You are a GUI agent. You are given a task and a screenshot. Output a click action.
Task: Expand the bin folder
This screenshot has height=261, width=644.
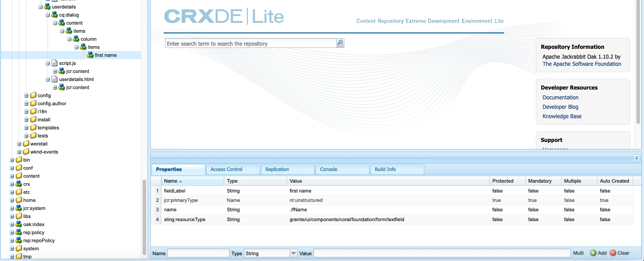pos(12,160)
